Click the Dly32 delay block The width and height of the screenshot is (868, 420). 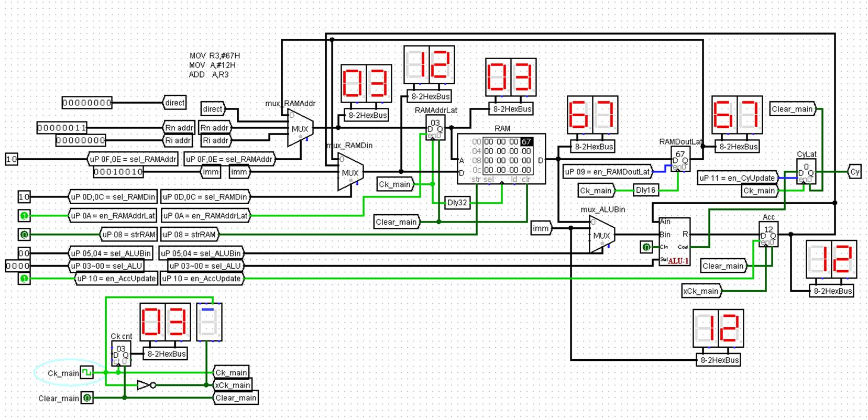coord(457,203)
